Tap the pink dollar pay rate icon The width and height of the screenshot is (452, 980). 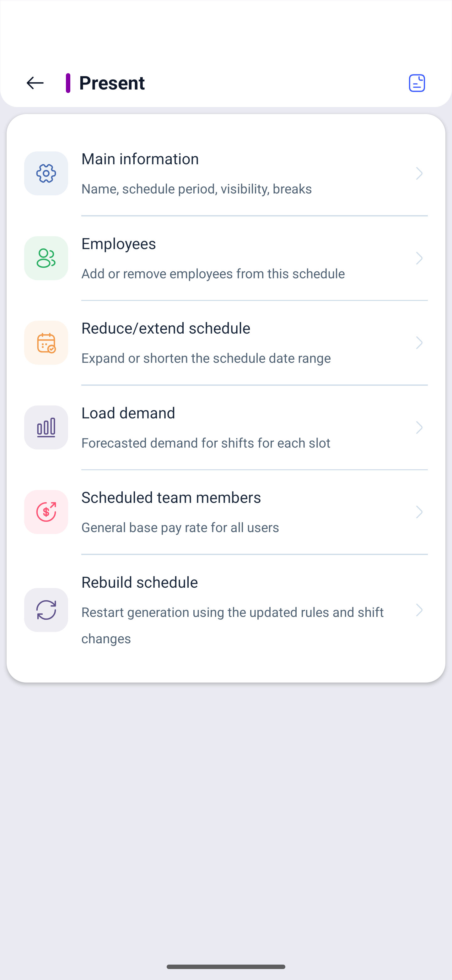click(x=46, y=512)
